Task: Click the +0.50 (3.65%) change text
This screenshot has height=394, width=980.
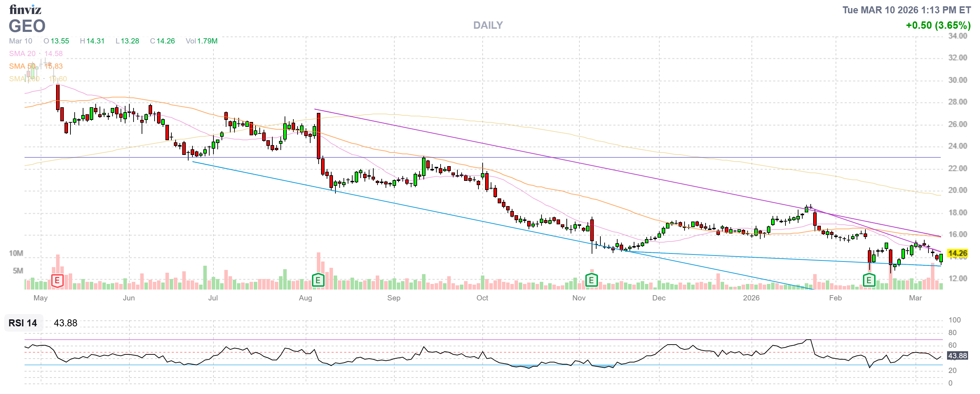Action: click(x=938, y=26)
